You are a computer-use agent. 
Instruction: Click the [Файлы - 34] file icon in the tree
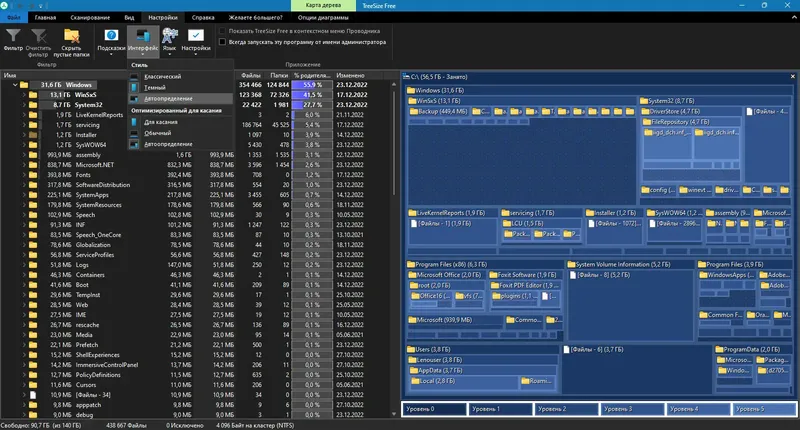click(33, 395)
